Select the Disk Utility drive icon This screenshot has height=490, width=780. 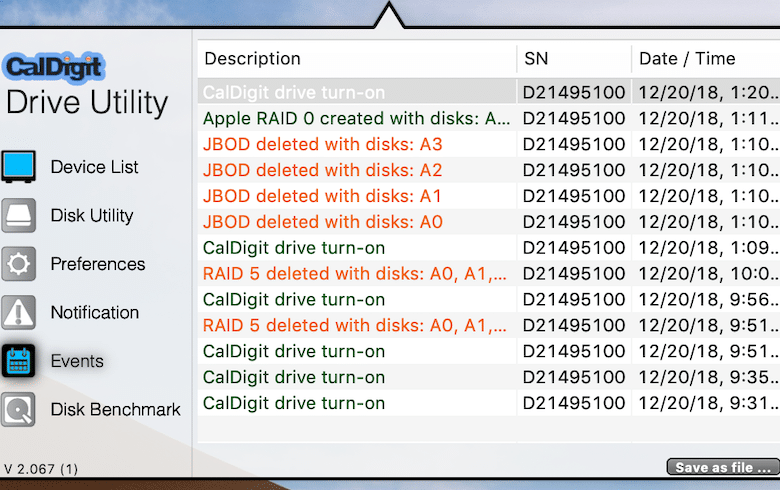(18, 215)
